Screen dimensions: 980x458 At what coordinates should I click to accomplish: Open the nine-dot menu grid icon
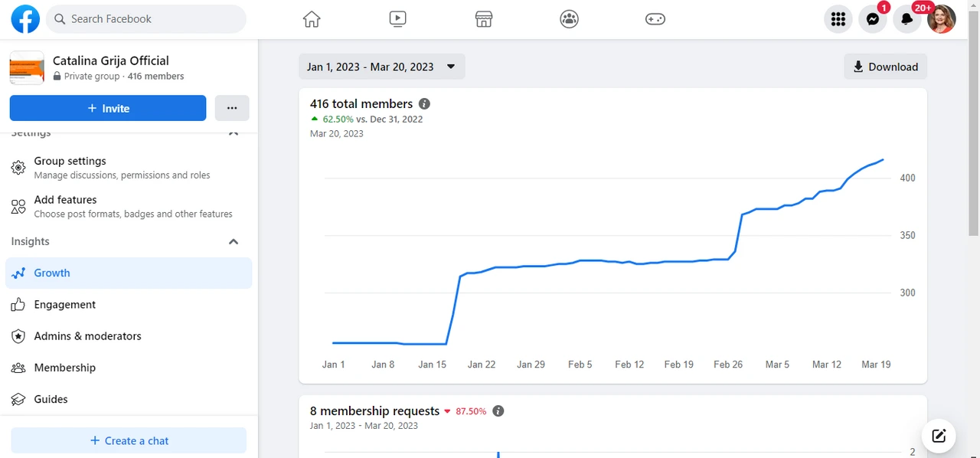[838, 19]
